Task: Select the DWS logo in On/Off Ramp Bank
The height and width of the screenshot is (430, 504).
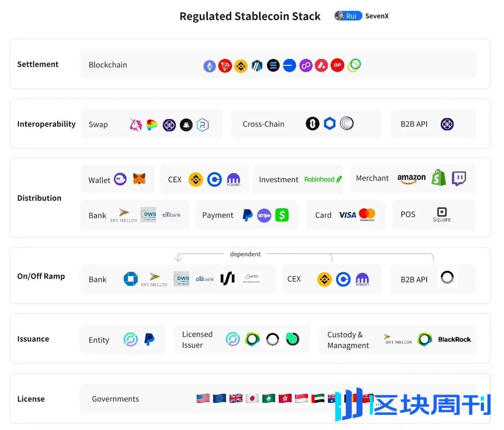Action: click(181, 279)
